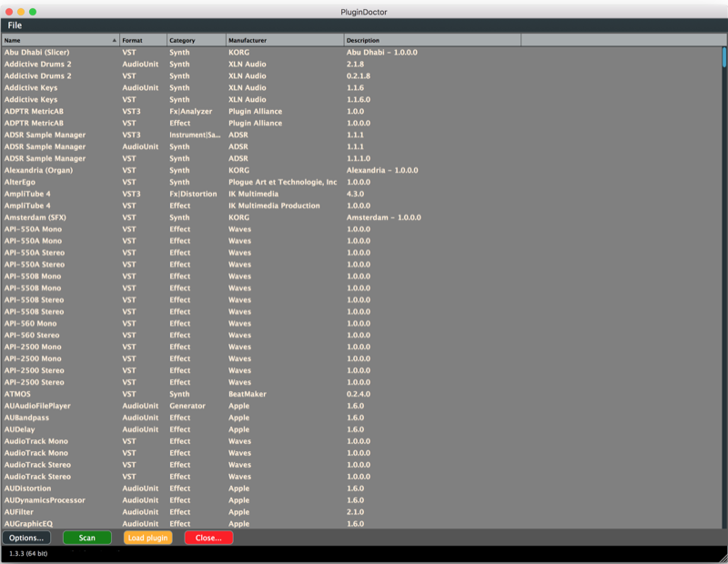The width and height of the screenshot is (728, 564).
Task: Select the AUFilter plugin
Action: [x=18, y=512]
